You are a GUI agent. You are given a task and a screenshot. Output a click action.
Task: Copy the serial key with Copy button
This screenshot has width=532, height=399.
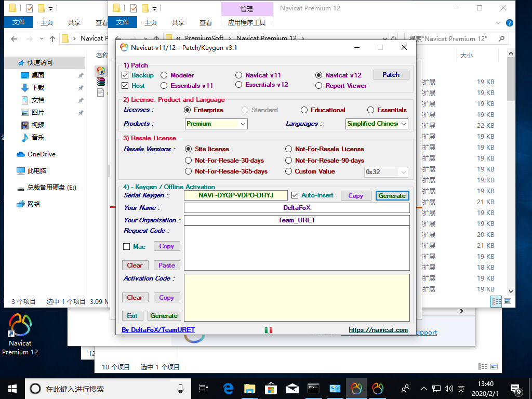[x=355, y=196]
